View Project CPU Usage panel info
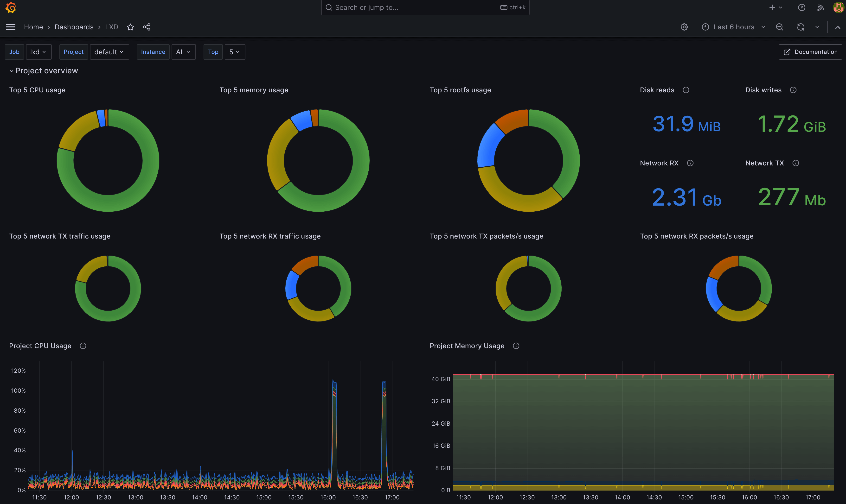846x504 pixels. coord(83,346)
